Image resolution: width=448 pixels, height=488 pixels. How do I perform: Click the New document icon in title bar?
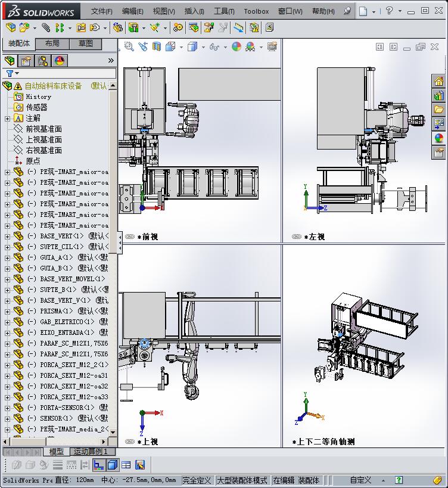click(363, 11)
